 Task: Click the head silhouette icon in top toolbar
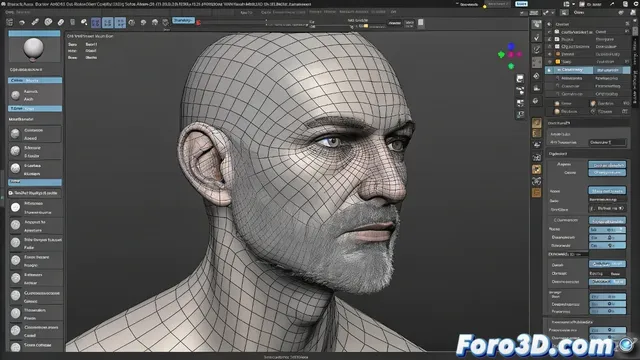point(143,22)
